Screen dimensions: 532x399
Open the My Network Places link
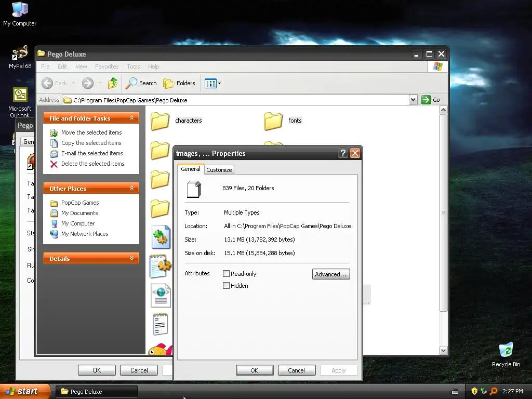tap(85, 234)
